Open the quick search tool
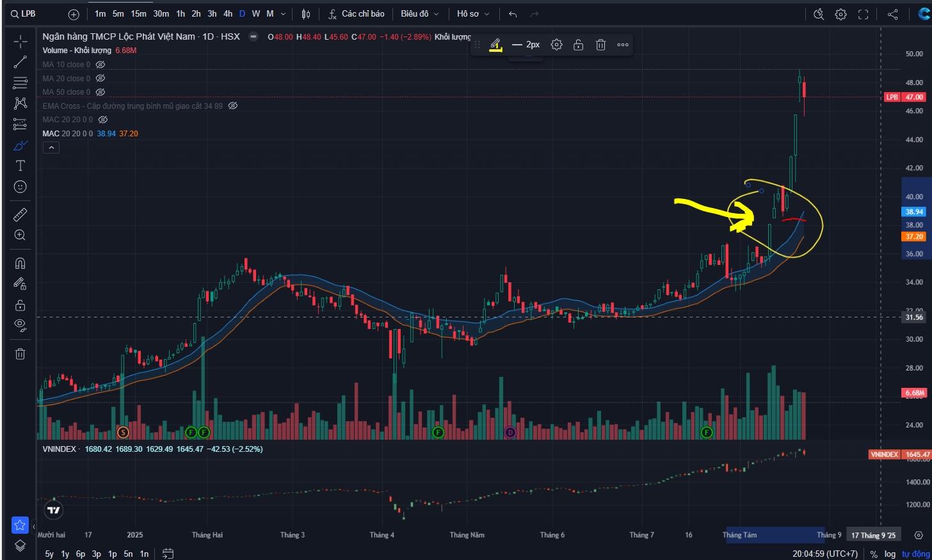This screenshot has height=560, width=932. click(819, 14)
